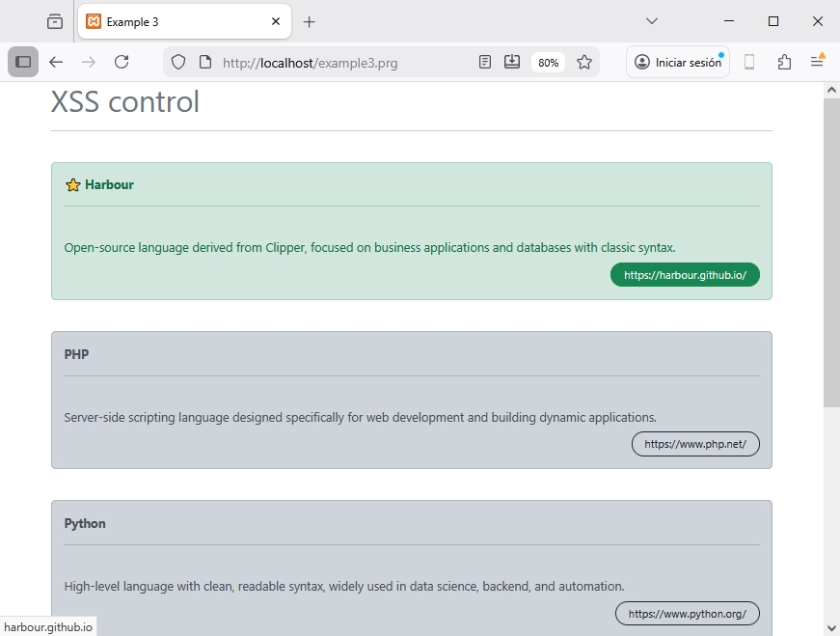Click the Python high-level language description

(344, 586)
